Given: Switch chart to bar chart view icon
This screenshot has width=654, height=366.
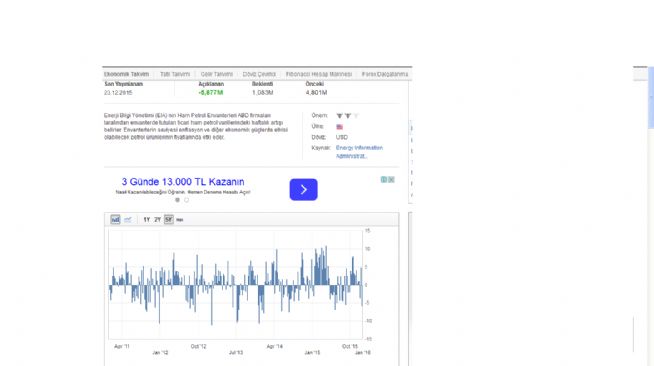Looking at the screenshot, I should pyautogui.click(x=116, y=219).
